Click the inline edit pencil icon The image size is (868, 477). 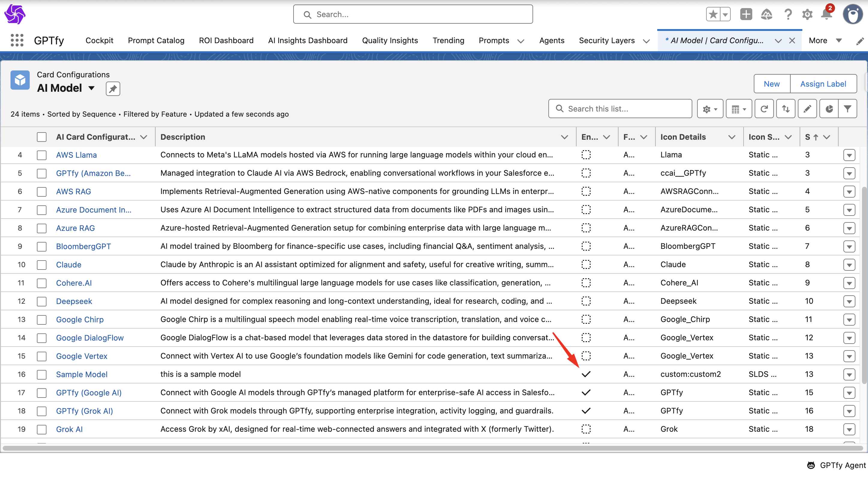point(807,109)
